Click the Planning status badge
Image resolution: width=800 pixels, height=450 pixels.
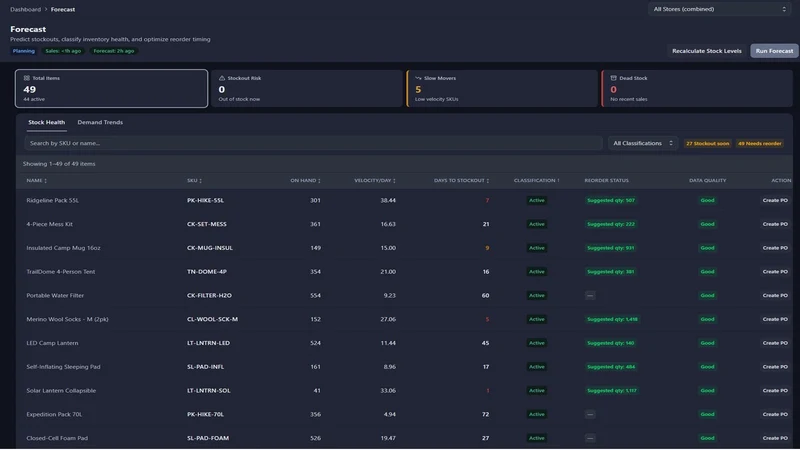pyautogui.click(x=23, y=51)
